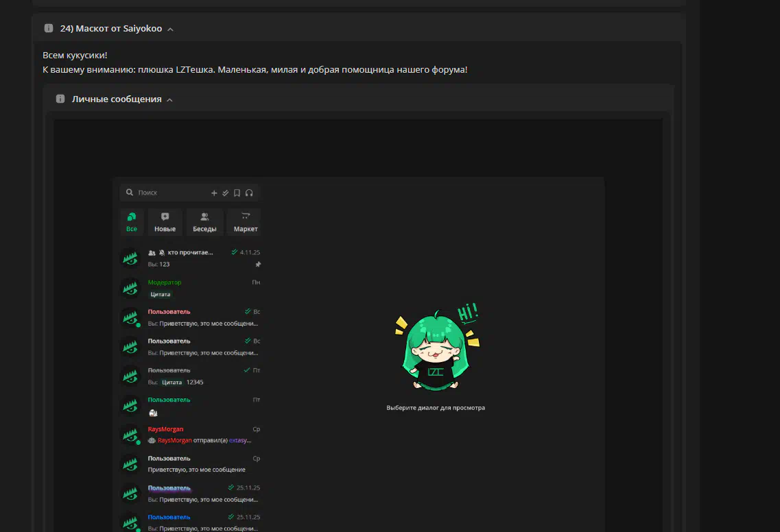This screenshot has width=780, height=532.
Task: Go to the Маркет tab
Action: [246, 222]
